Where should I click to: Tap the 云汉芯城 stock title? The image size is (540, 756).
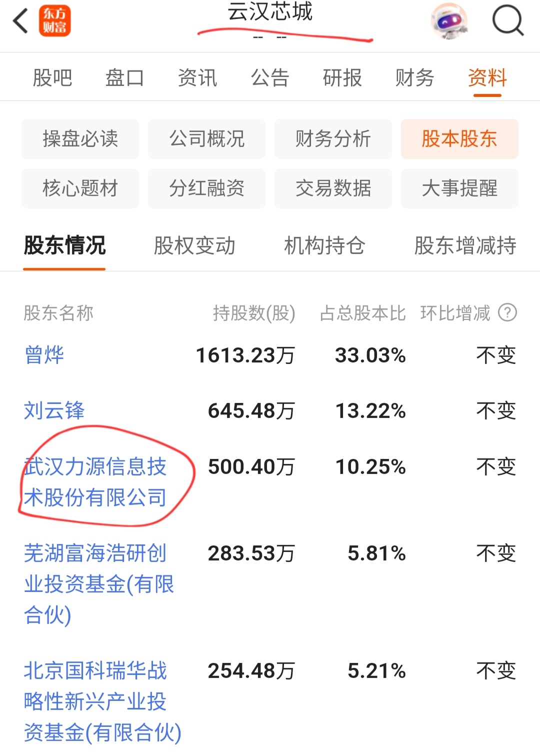(x=270, y=12)
